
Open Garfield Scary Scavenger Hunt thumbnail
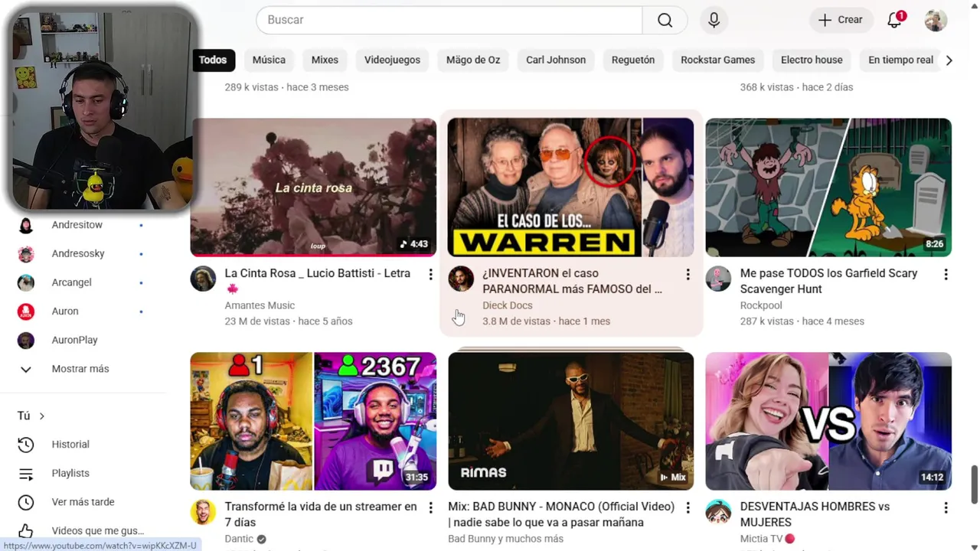click(x=828, y=187)
